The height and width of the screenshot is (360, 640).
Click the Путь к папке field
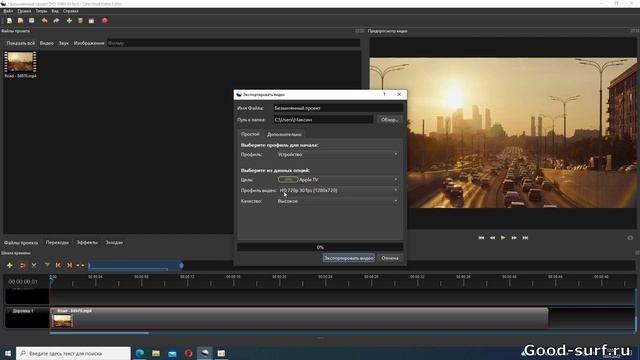tap(323, 120)
